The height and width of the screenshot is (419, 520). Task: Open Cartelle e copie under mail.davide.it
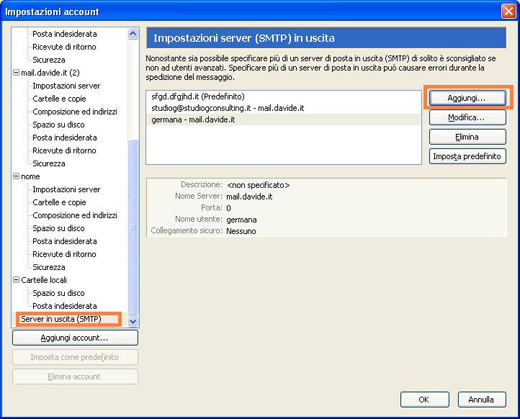click(x=59, y=99)
